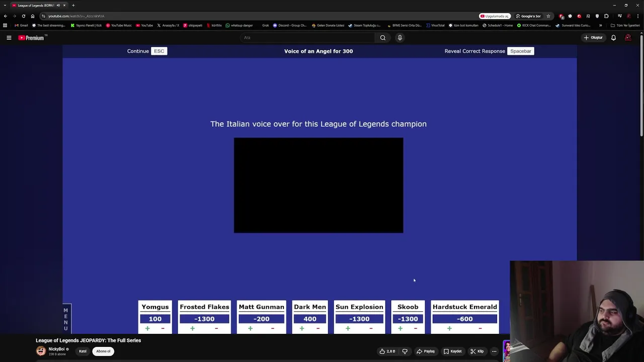Click the Uygulamada aç button
644x362 pixels.
click(x=494, y=16)
